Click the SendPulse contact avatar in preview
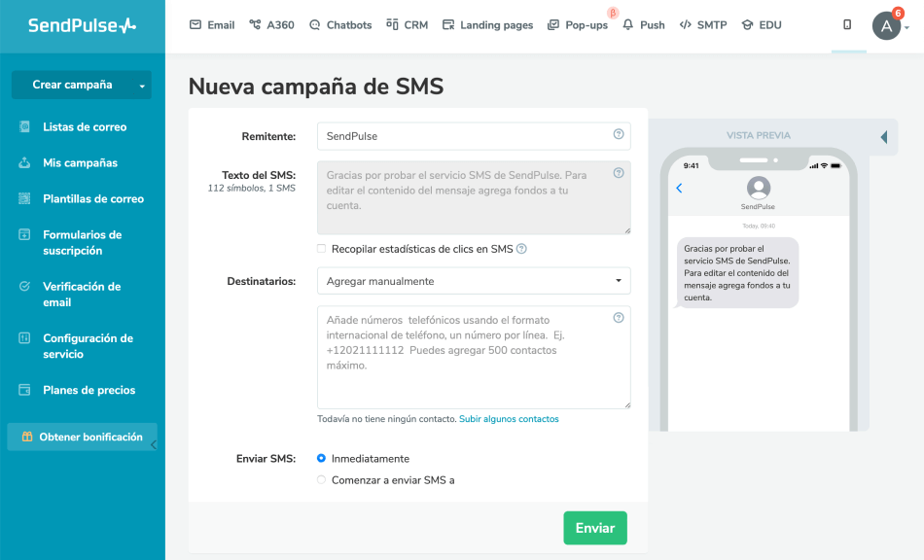Image resolution: width=924 pixels, height=560 pixels. point(759,188)
